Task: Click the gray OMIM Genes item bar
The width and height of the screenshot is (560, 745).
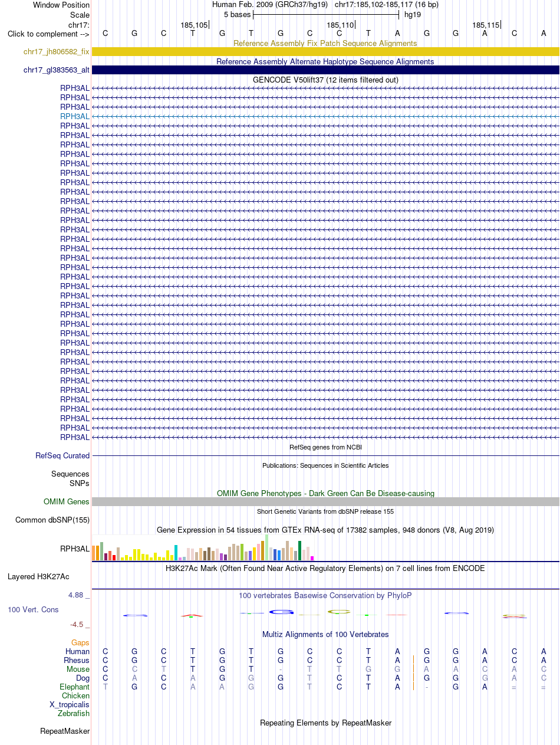Action: (x=325, y=502)
